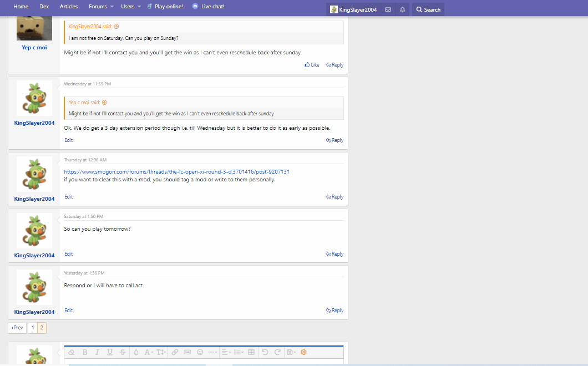This screenshot has height=366, width=588.
Task: Remove formatting with the eraser icon
Action: pyautogui.click(x=71, y=352)
